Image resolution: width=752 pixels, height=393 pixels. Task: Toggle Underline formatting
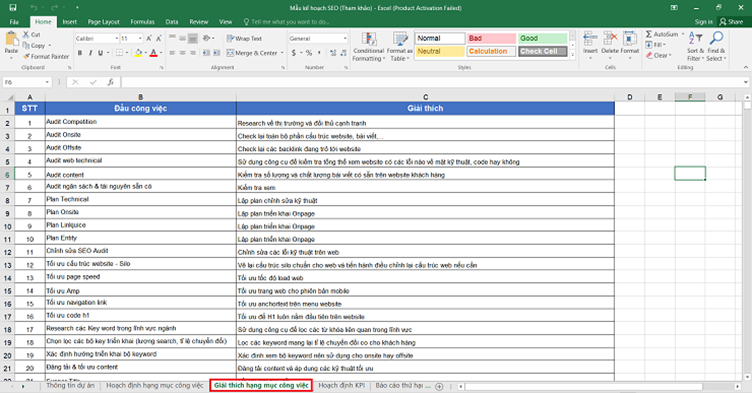[x=100, y=53]
